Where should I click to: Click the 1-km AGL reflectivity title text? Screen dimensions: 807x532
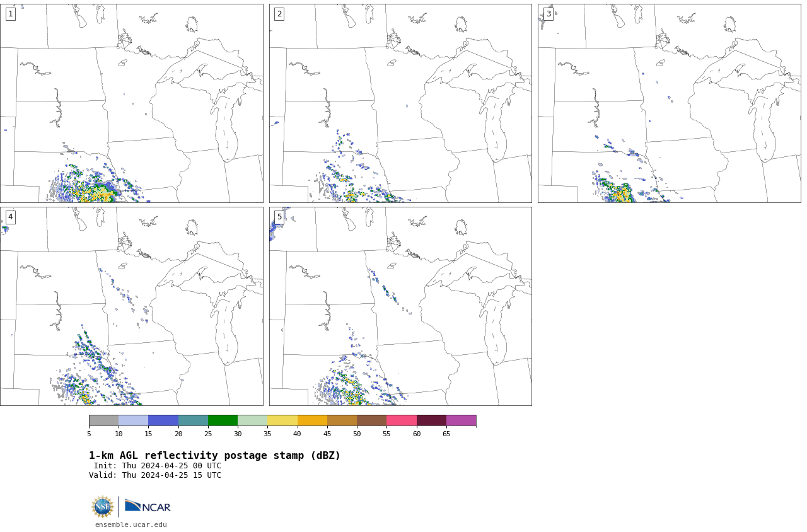pos(214,456)
